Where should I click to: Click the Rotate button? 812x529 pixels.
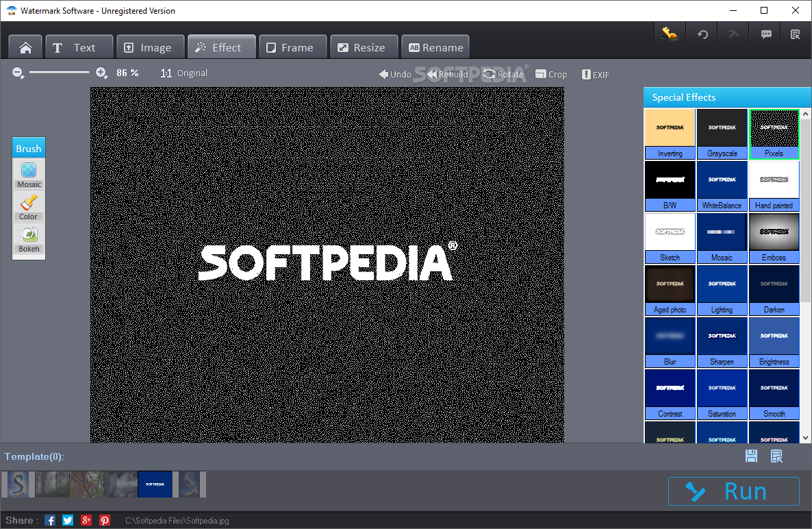503,74
